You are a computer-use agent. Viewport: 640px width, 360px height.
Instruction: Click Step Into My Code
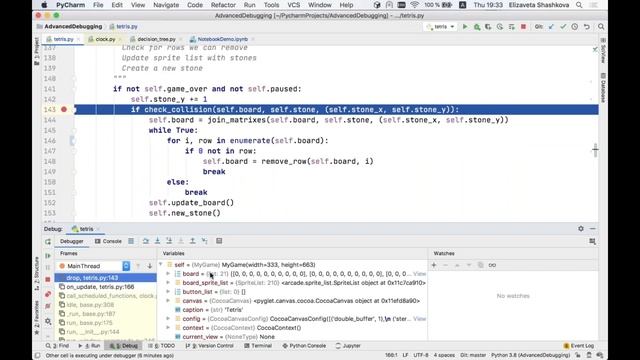169,241
